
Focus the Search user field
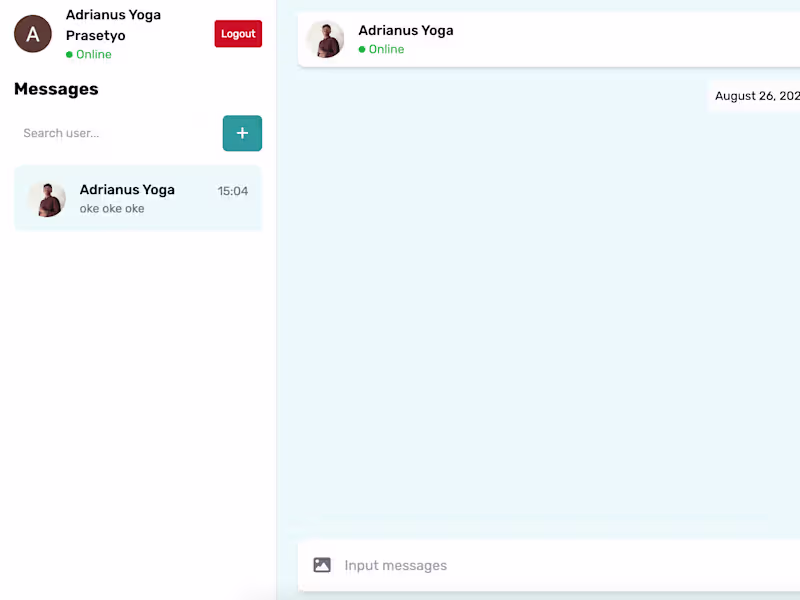click(110, 133)
